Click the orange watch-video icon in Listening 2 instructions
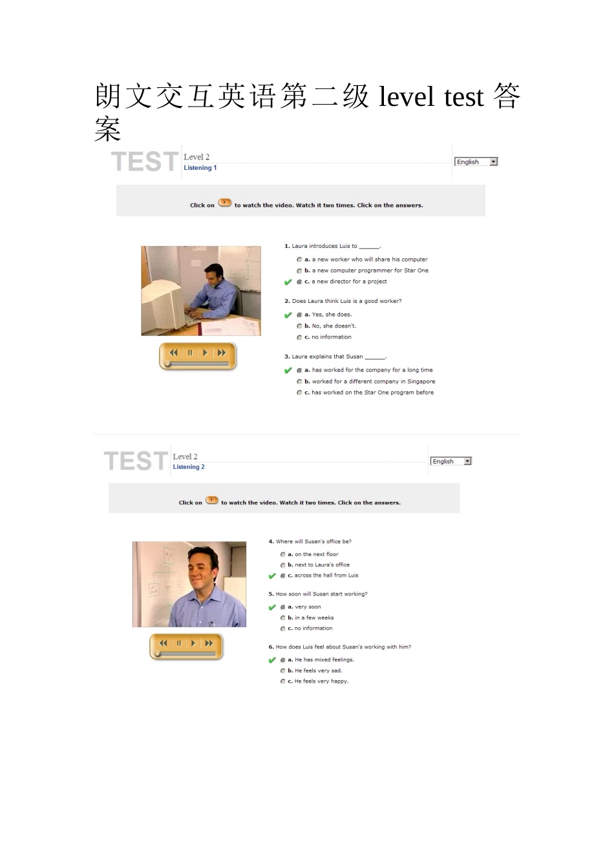Image resolution: width=614 pixels, height=868 pixels. click(x=212, y=501)
